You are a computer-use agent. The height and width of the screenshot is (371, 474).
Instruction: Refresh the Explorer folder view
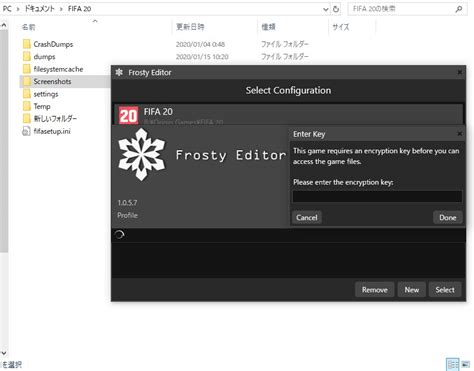click(x=336, y=9)
